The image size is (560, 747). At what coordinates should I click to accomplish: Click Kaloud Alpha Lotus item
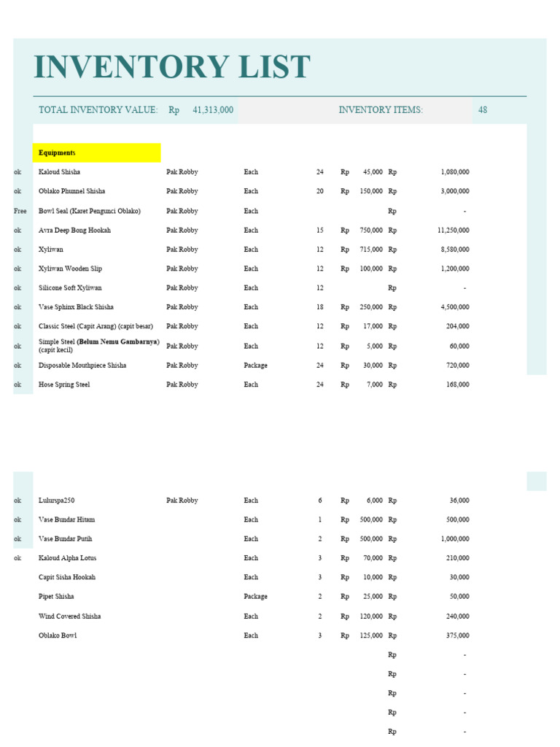(x=68, y=558)
